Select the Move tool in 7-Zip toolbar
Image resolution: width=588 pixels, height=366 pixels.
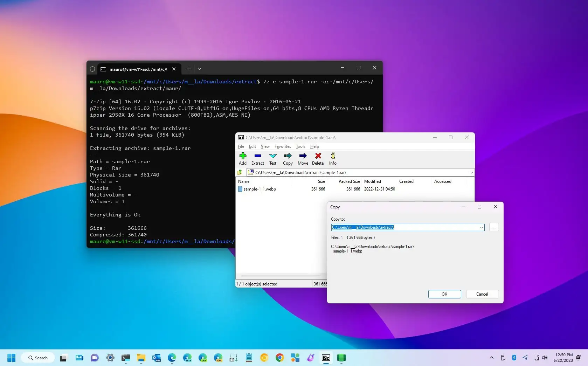(x=303, y=159)
